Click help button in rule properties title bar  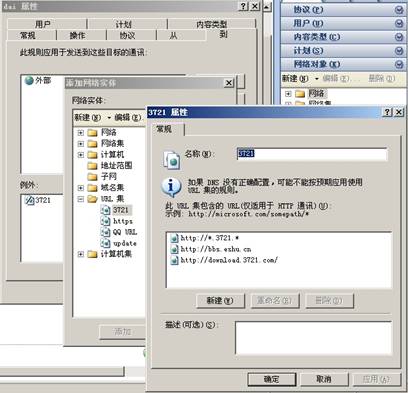tap(244, 6)
